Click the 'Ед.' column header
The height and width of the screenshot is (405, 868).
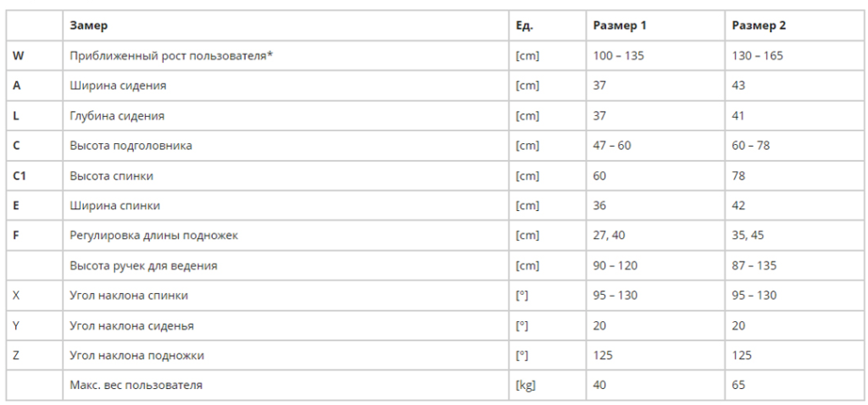(524, 25)
